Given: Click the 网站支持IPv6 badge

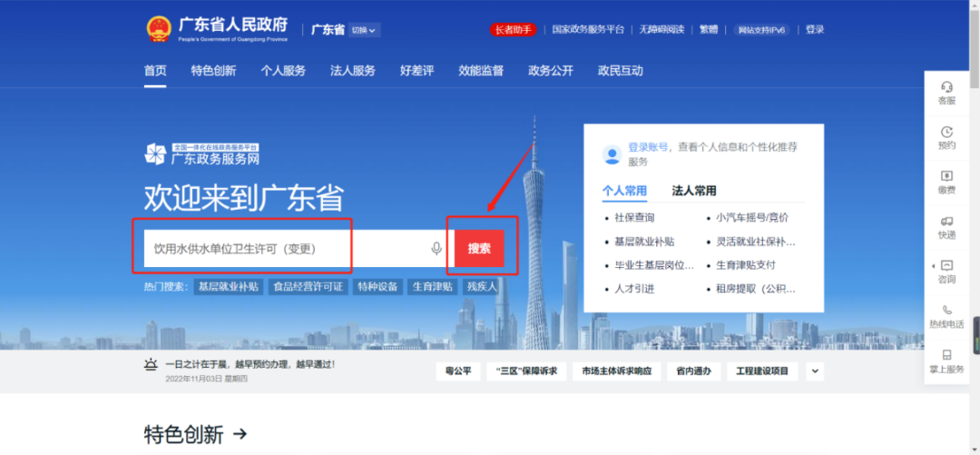Looking at the screenshot, I should click(x=761, y=29).
